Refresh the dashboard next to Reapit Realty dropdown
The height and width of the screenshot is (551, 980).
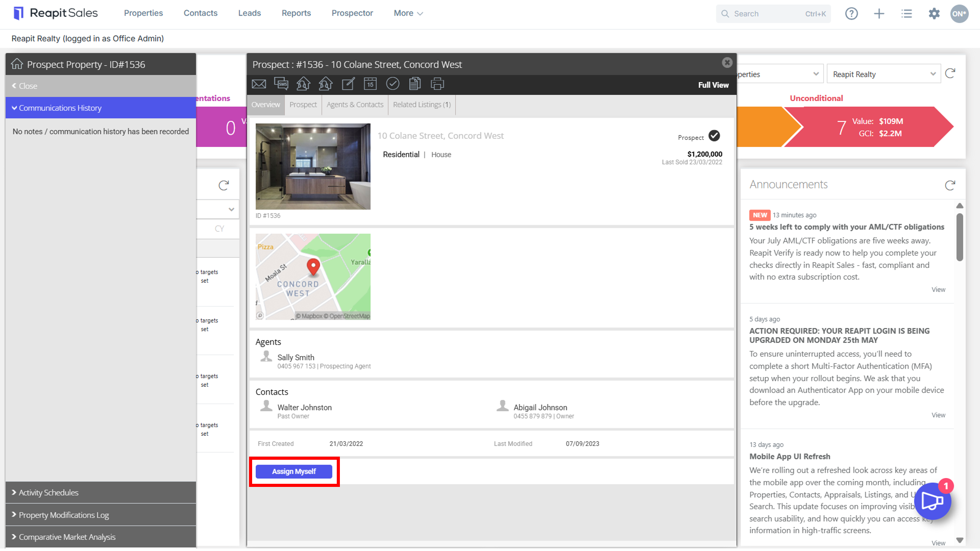(950, 73)
